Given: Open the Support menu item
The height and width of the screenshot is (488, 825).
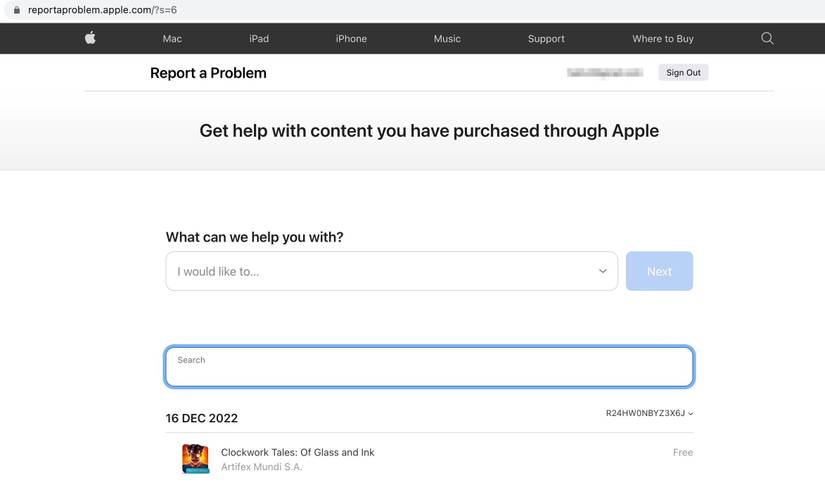Looking at the screenshot, I should (546, 39).
